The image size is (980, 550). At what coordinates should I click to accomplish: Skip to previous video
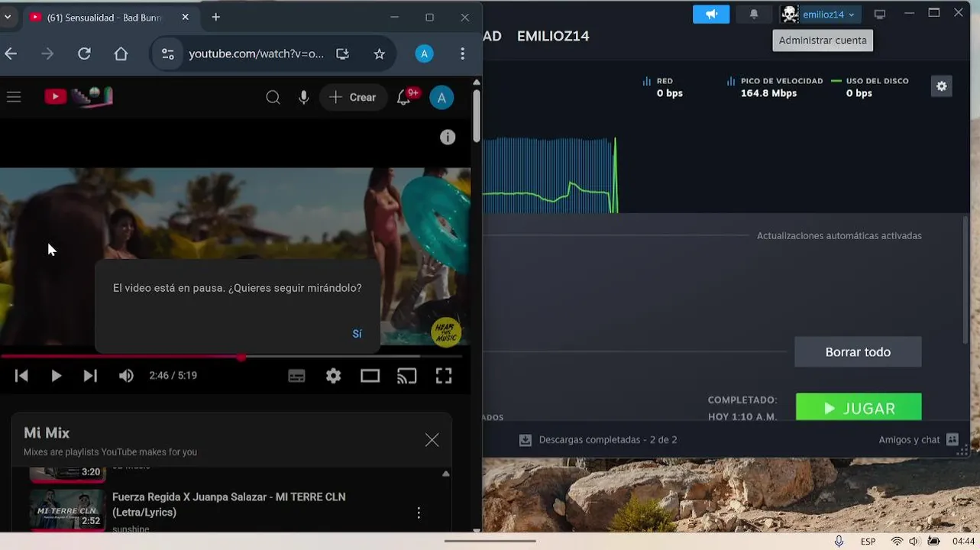tap(21, 376)
